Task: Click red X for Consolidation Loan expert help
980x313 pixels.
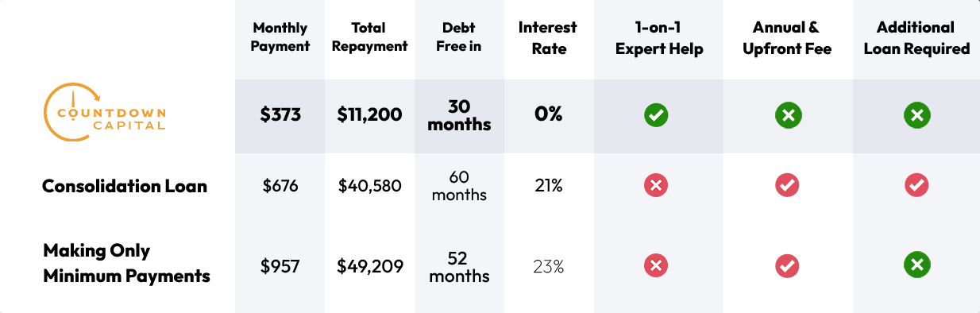Action: (x=656, y=186)
